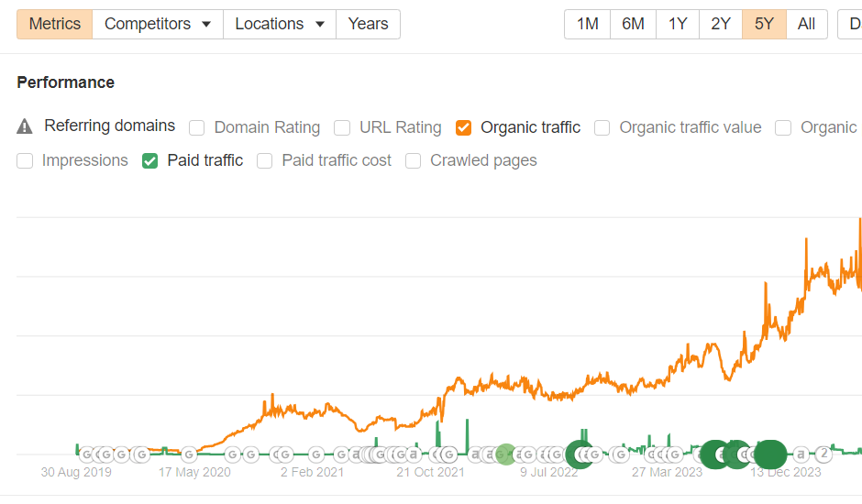Image resolution: width=862 pixels, height=504 pixels.
Task: Click the G marker above 17 May 2020
Action: click(x=189, y=454)
